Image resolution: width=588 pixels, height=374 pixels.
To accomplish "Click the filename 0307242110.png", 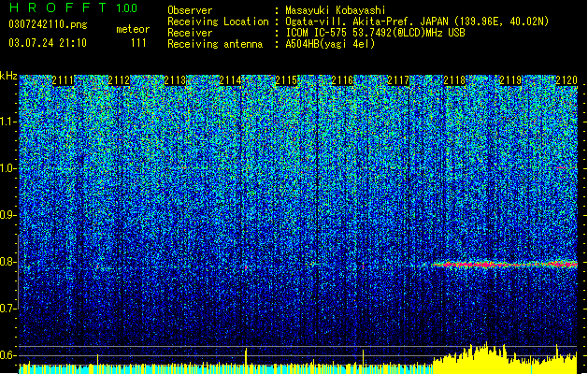I will tap(48, 24).
